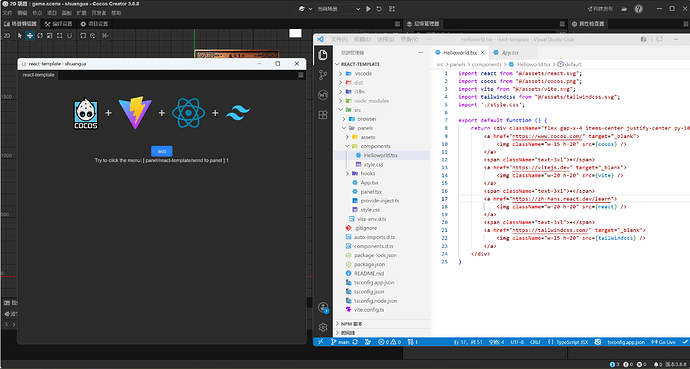Refresh the preview in Cocos Creator top bar
Screen dimensions: 690x369
click(x=379, y=9)
